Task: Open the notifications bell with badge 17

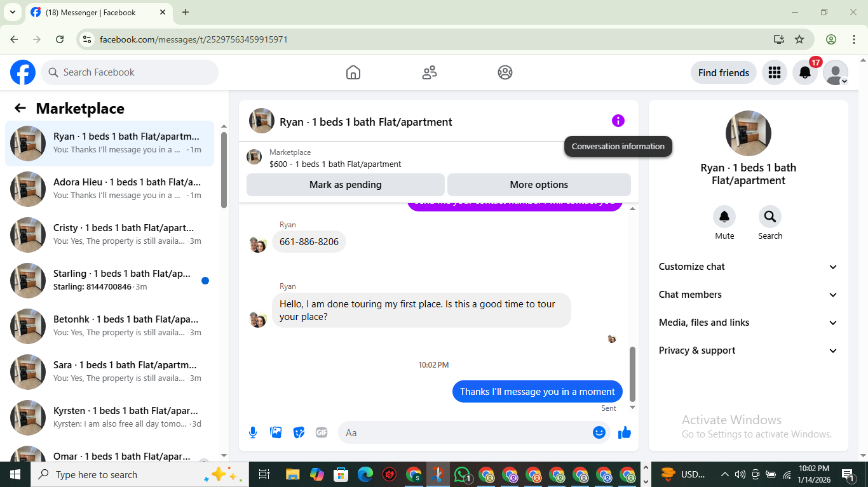Action: coord(805,72)
